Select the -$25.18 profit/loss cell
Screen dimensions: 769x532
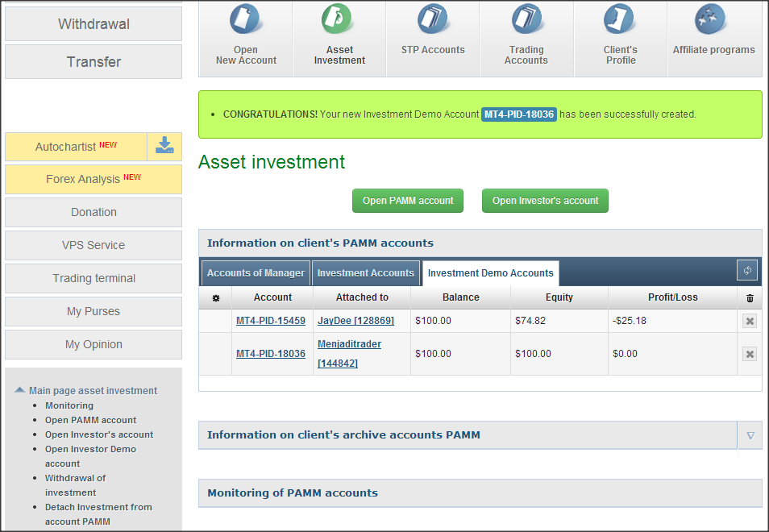[x=673, y=321]
